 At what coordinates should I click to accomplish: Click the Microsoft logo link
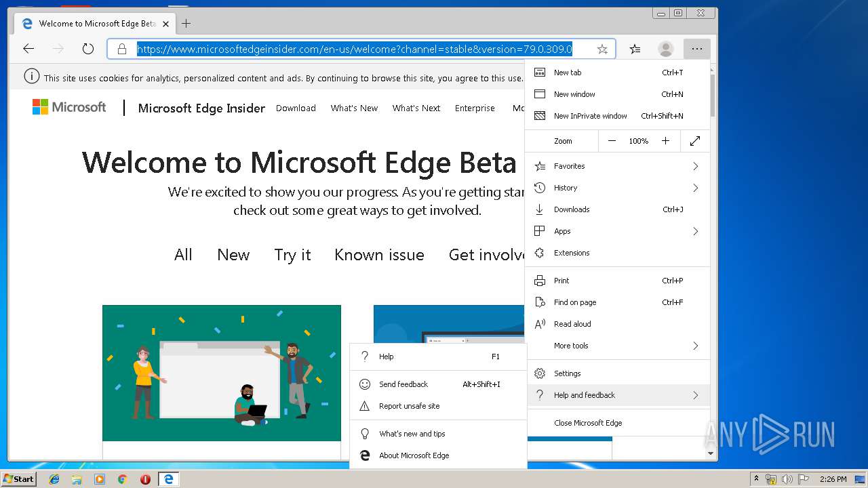69,107
